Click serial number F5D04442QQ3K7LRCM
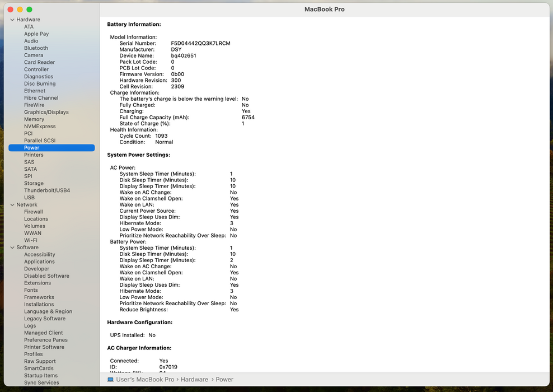This screenshot has width=553, height=392. click(201, 43)
